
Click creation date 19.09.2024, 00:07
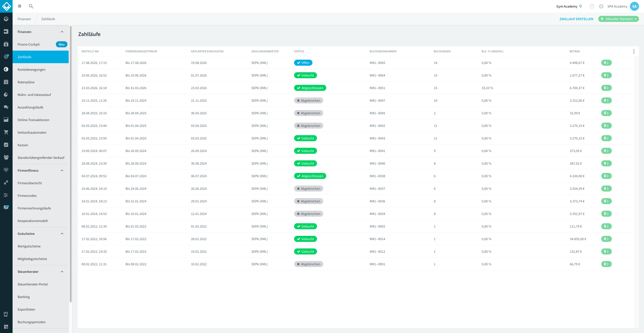coord(94,151)
